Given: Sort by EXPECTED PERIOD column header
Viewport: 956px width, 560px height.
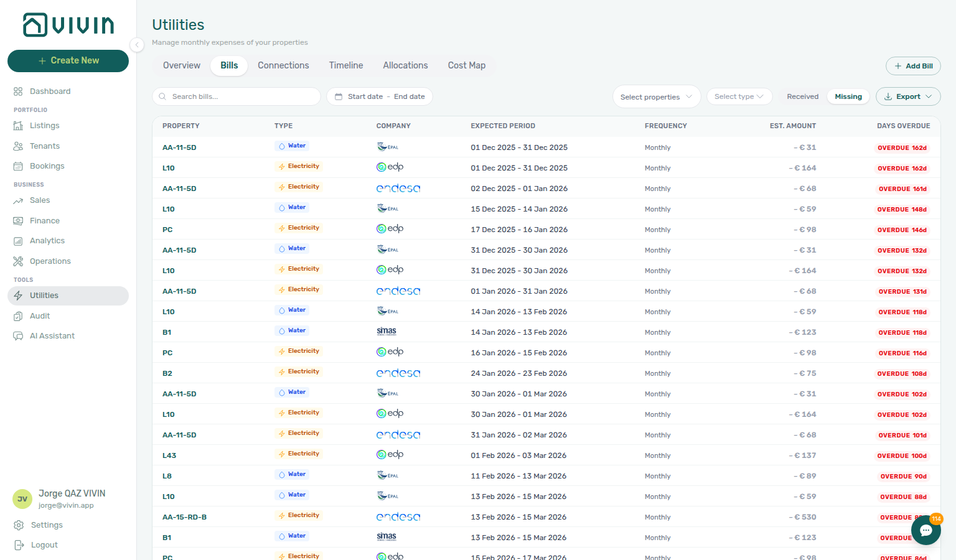Looking at the screenshot, I should pyautogui.click(x=503, y=126).
